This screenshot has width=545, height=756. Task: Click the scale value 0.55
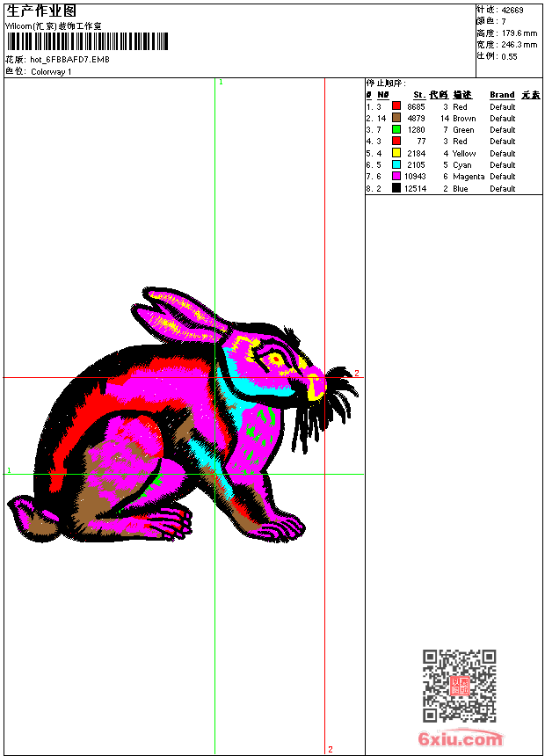pos(509,57)
